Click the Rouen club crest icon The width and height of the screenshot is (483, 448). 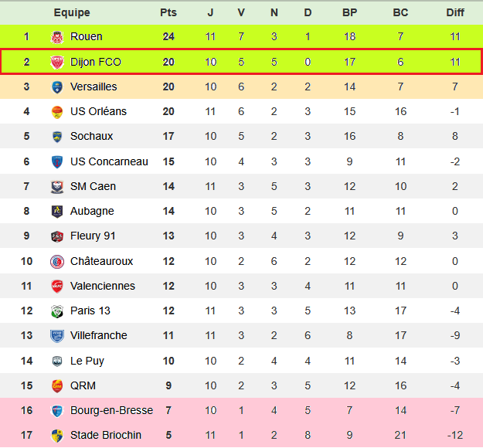point(56,36)
